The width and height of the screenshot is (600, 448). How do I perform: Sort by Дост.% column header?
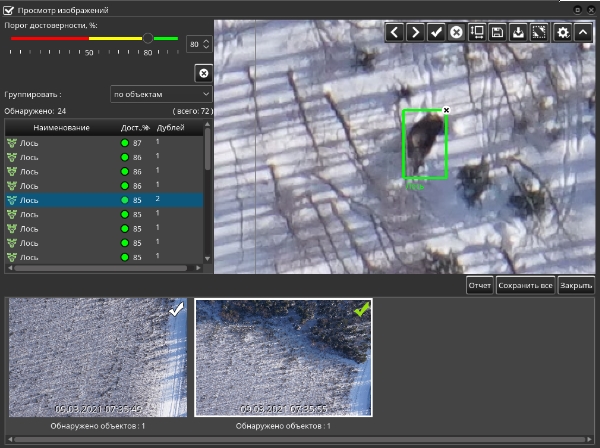(x=135, y=127)
